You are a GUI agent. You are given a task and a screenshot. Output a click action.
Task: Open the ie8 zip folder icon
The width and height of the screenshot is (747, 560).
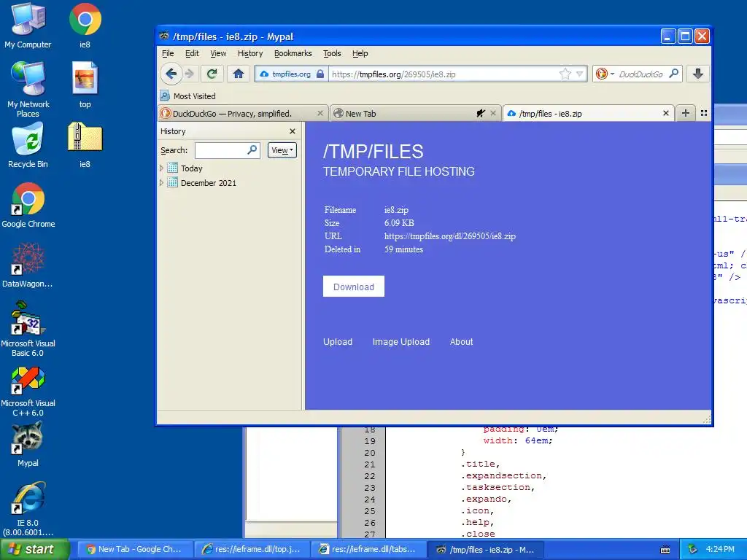[x=85, y=145]
